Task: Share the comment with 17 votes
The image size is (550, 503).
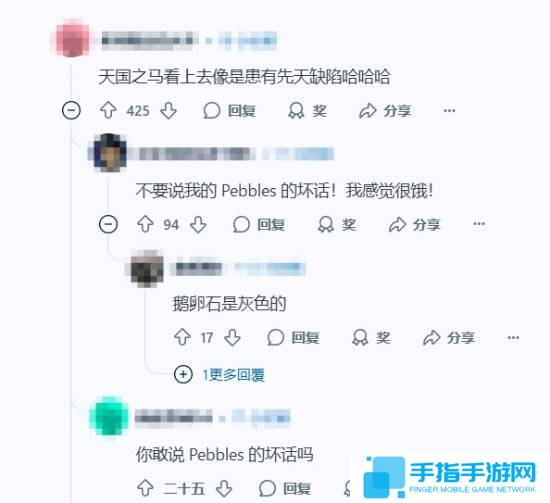Action: pyautogui.click(x=449, y=338)
